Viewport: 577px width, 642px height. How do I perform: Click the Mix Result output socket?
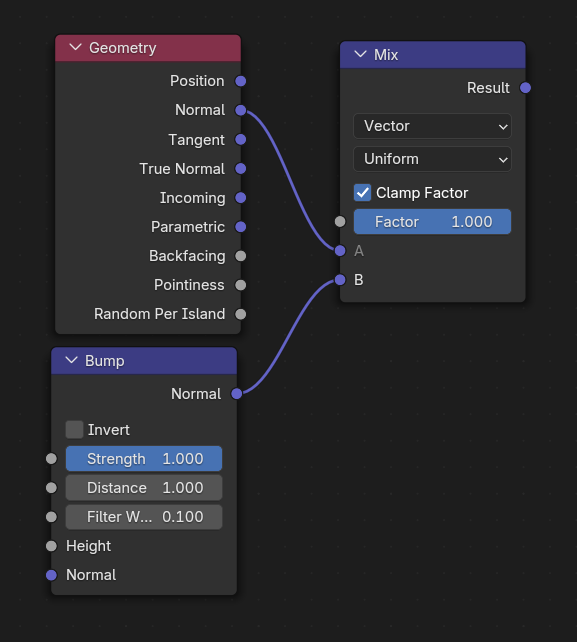click(x=525, y=88)
